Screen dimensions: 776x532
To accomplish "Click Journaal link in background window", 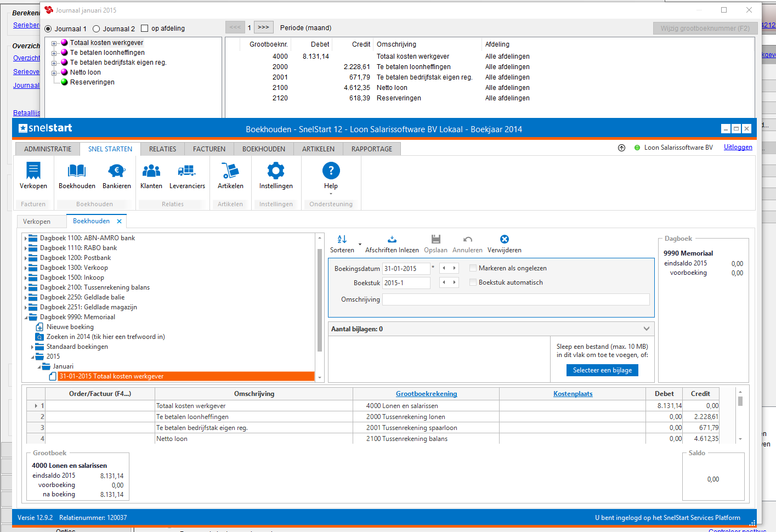I will (26, 86).
